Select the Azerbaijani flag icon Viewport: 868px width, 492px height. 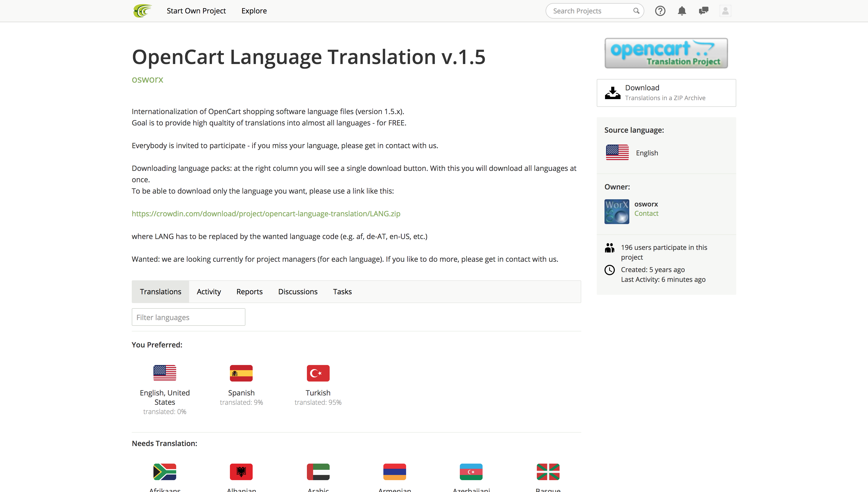[471, 472]
